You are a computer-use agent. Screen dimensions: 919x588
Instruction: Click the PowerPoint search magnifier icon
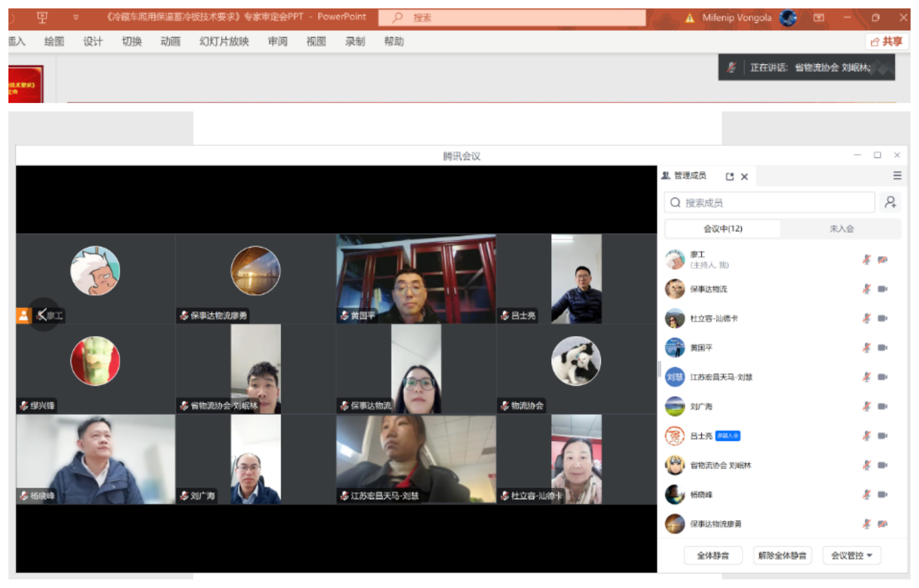397,17
